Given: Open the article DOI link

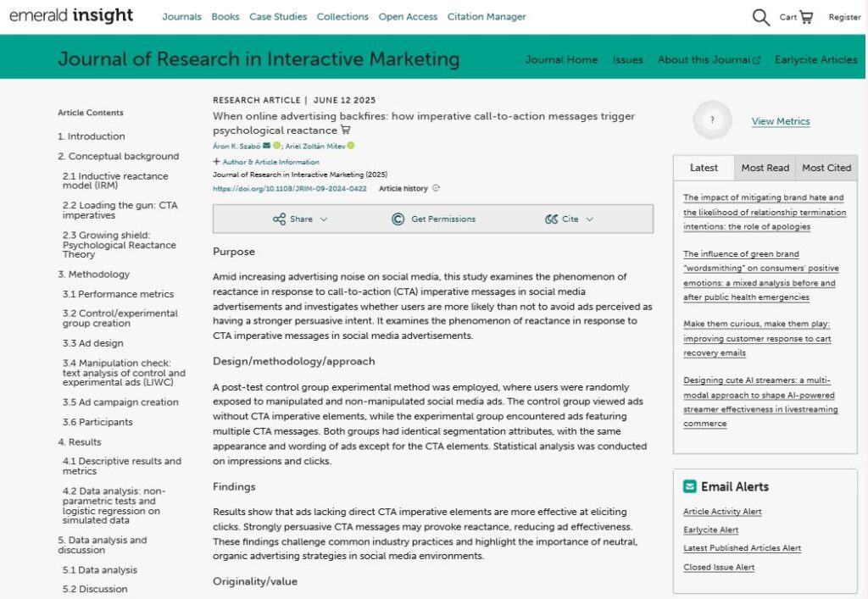Looking at the screenshot, I should (289, 189).
